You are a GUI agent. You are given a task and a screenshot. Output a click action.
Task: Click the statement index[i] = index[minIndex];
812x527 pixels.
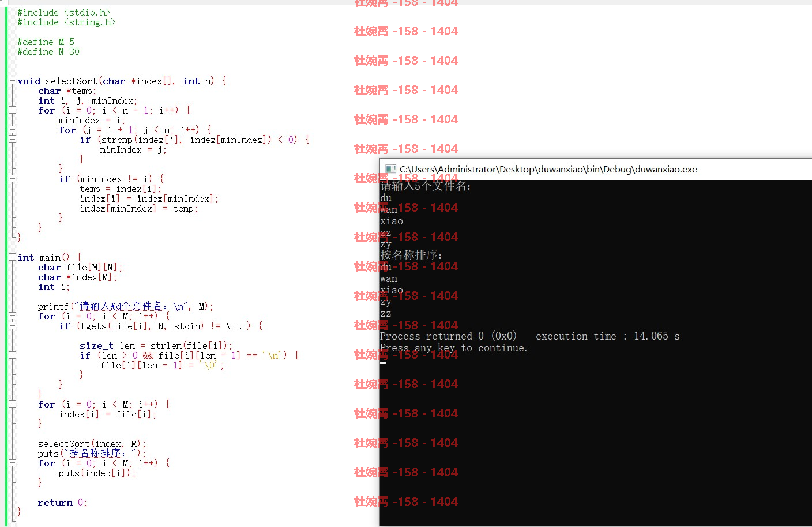[x=149, y=198]
